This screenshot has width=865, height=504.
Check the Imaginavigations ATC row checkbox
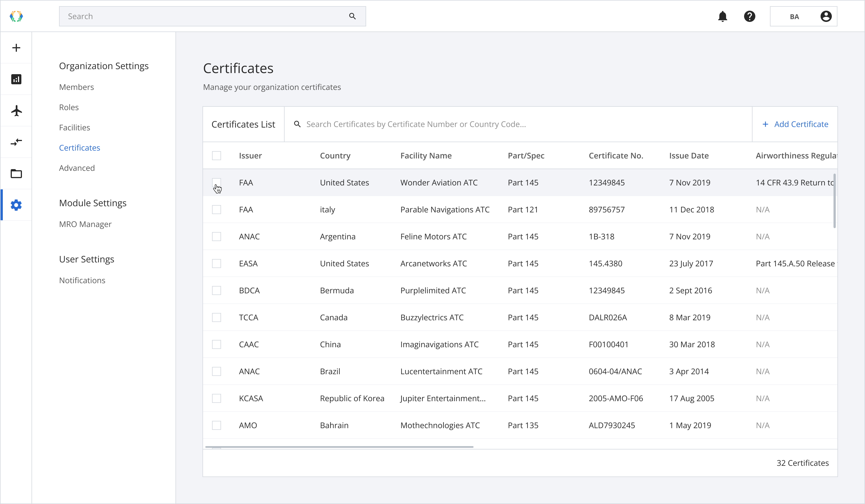pyautogui.click(x=217, y=344)
